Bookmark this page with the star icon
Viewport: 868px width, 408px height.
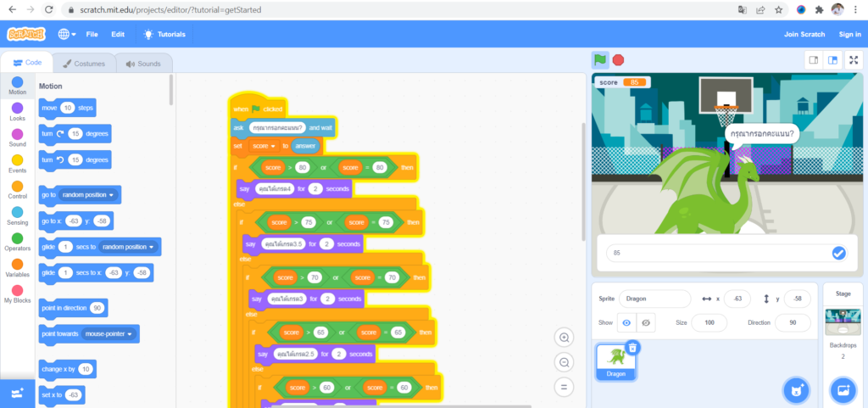click(778, 9)
